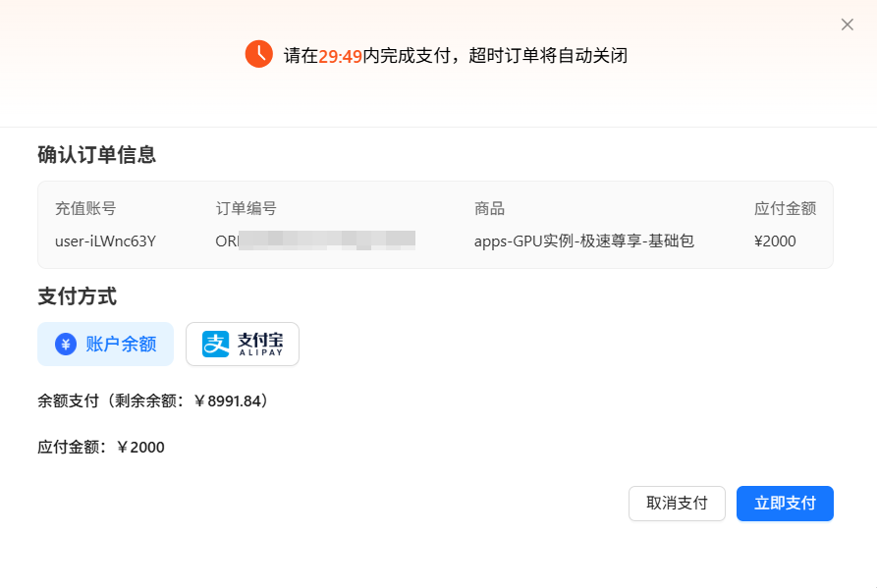Click the 充值账号 column header
877x588 pixels.
pos(85,208)
